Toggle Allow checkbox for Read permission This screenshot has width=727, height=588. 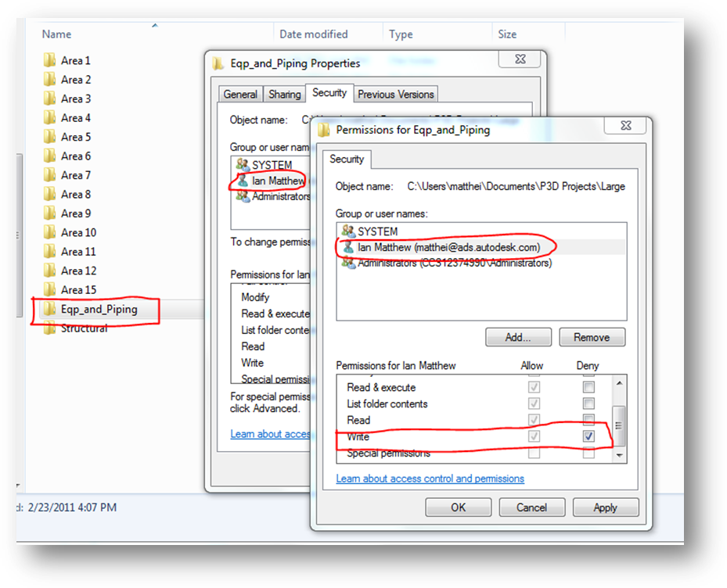(534, 420)
